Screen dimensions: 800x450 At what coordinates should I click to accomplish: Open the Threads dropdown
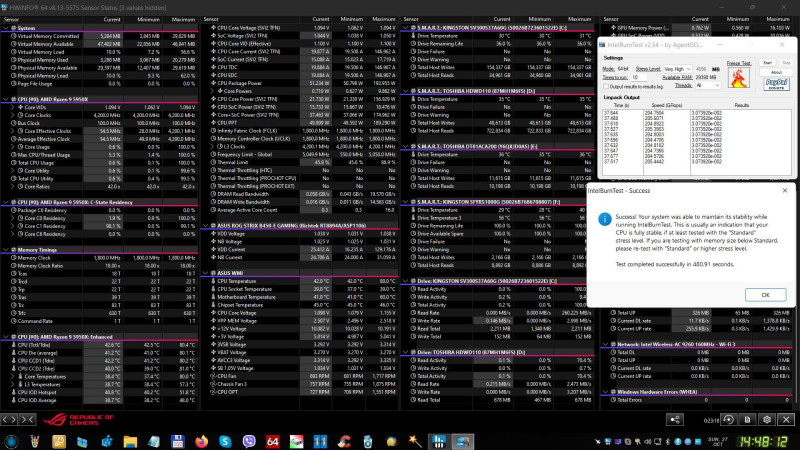[707, 86]
